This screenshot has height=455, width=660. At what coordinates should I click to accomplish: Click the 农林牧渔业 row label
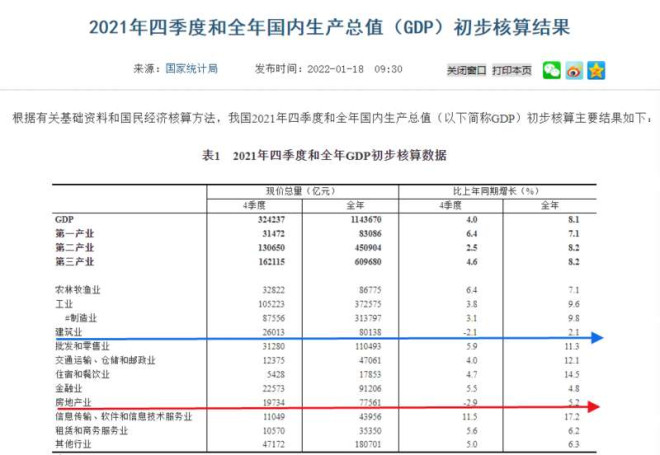[78, 290]
